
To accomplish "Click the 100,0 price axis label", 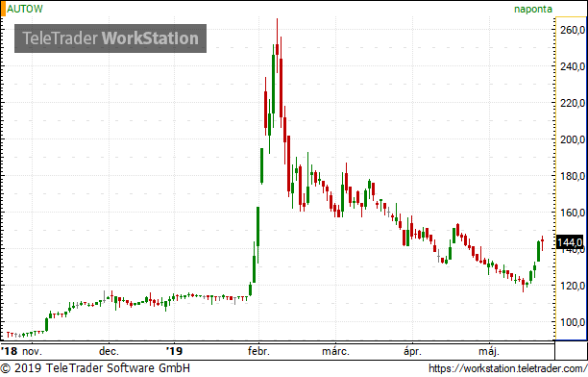I will pos(573,322).
